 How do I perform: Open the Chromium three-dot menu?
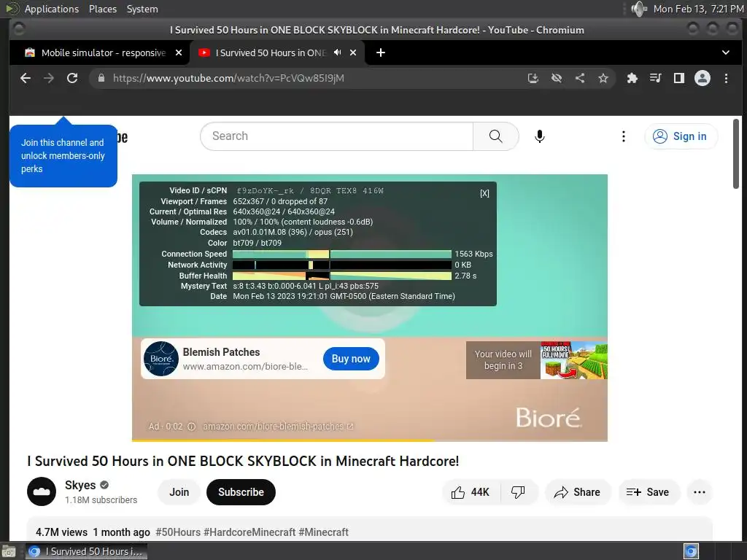(726, 78)
